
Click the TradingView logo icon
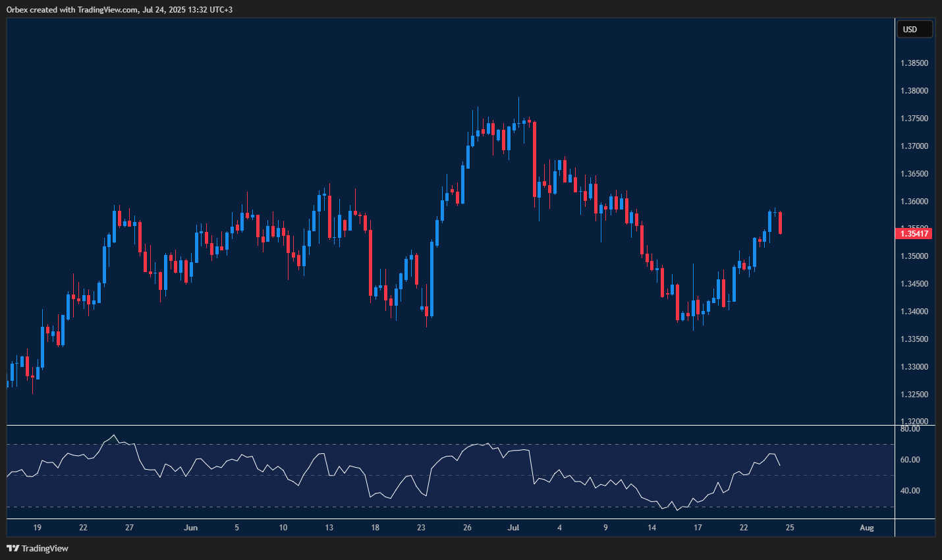coord(13,548)
